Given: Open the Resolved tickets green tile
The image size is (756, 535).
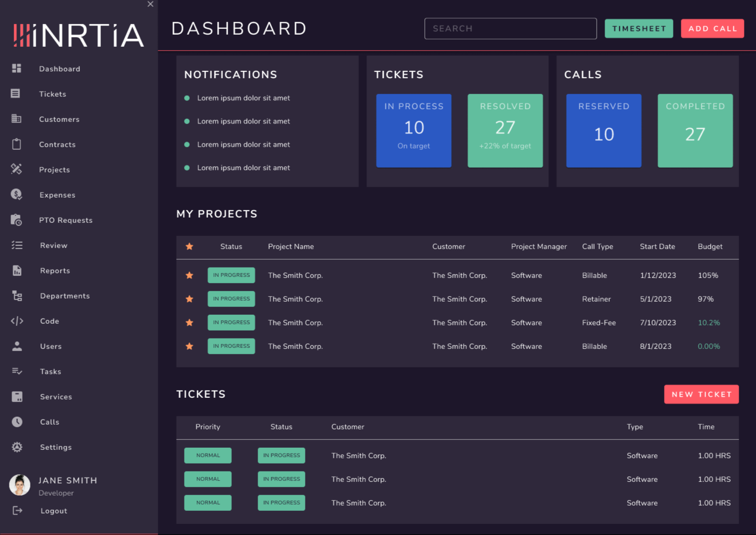Looking at the screenshot, I should tap(505, 131).
